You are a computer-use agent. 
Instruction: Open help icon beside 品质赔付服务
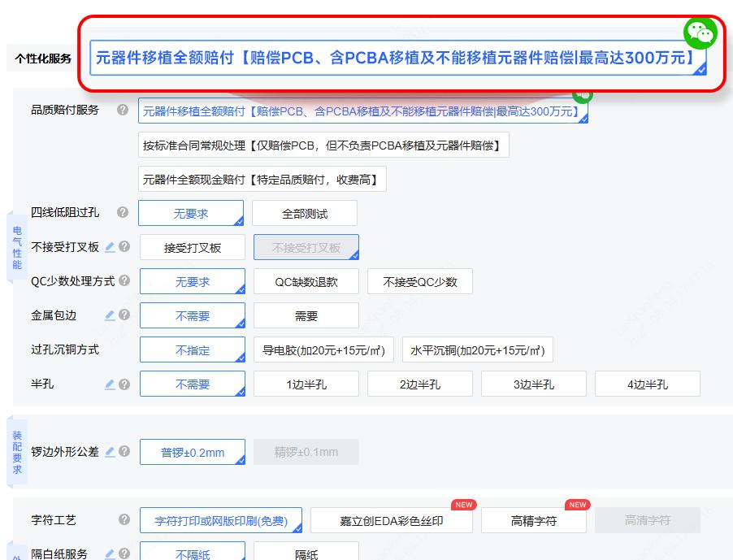click(123, 110)
